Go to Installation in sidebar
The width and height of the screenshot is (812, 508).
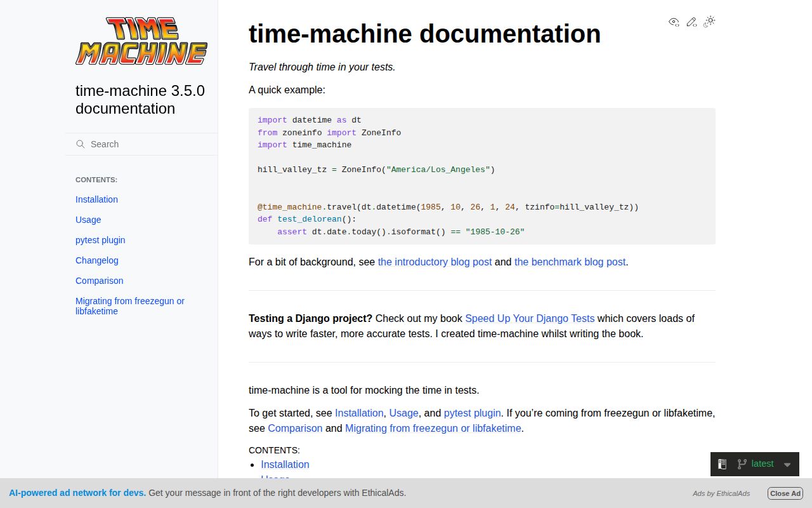[x=96, y=199]
